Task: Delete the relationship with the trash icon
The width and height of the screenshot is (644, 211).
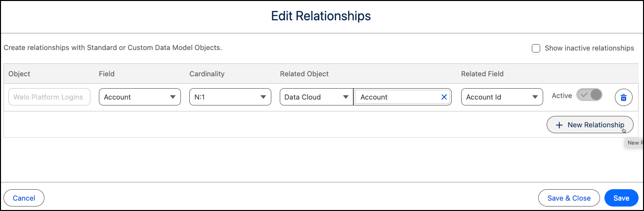Action: point(623,98)
